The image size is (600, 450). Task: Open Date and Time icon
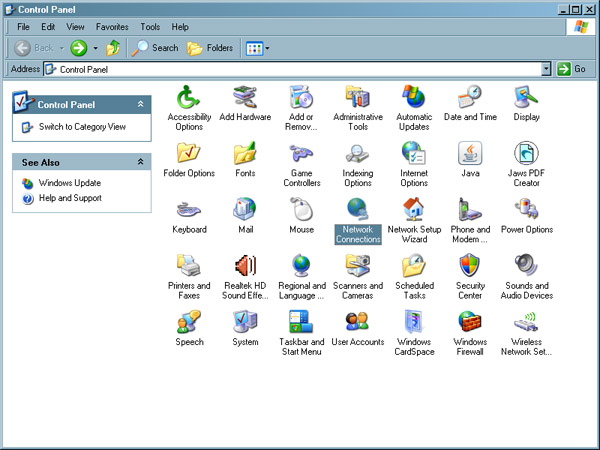[x=470, y=103]
